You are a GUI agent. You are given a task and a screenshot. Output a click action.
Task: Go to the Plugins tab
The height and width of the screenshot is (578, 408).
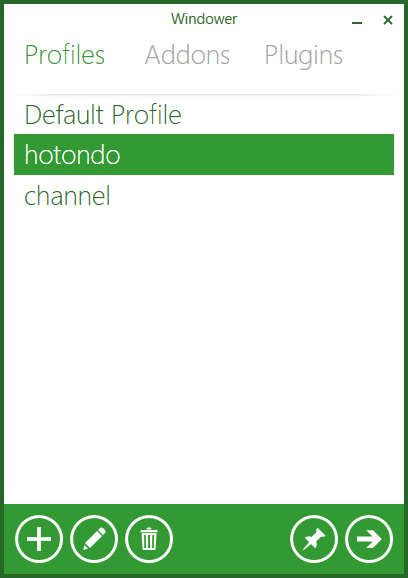point(304,55)
